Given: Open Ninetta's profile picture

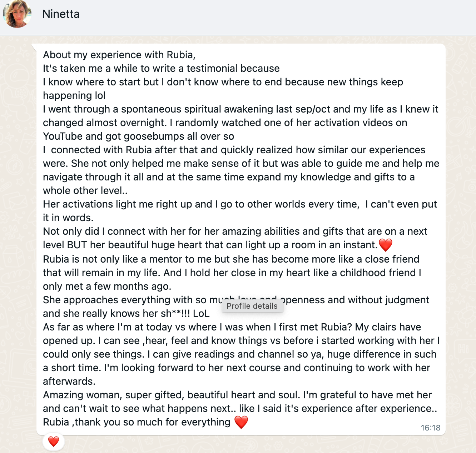Looking at the screenshot, I should pyautogui.click(x=17, y=14).
